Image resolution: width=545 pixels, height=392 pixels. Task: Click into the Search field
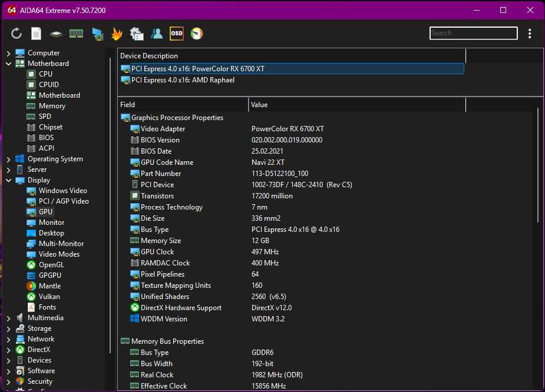click(x=473, y=33)
